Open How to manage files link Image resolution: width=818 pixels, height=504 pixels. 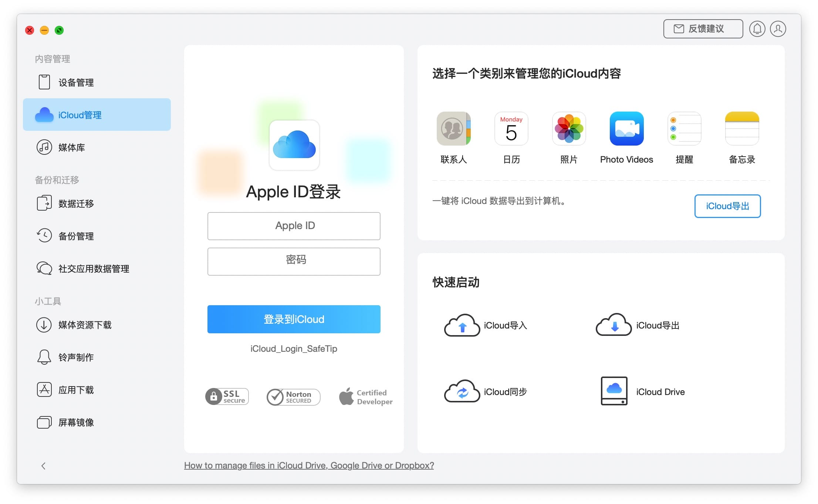coord(308,466)
